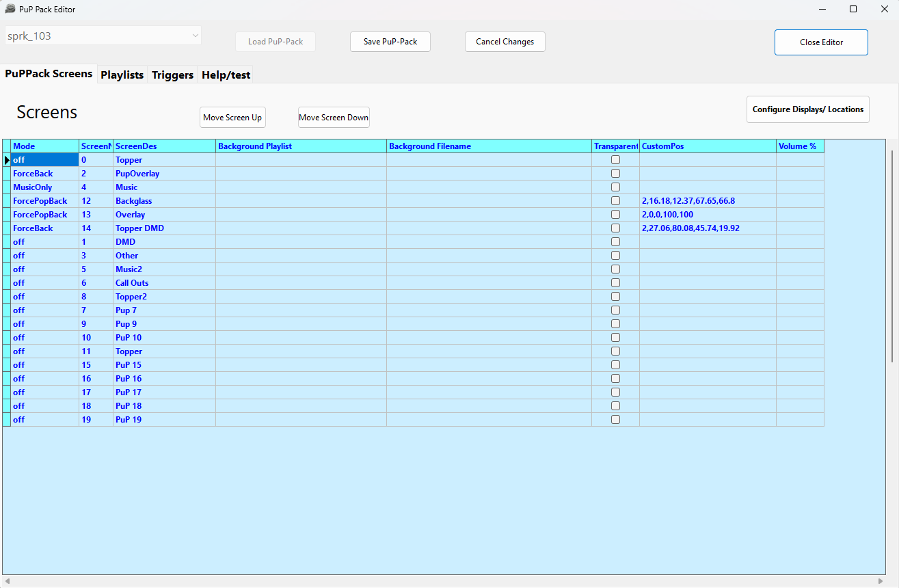
Task: Click the horizontal scrollbar left arrow
Action: 8,581
